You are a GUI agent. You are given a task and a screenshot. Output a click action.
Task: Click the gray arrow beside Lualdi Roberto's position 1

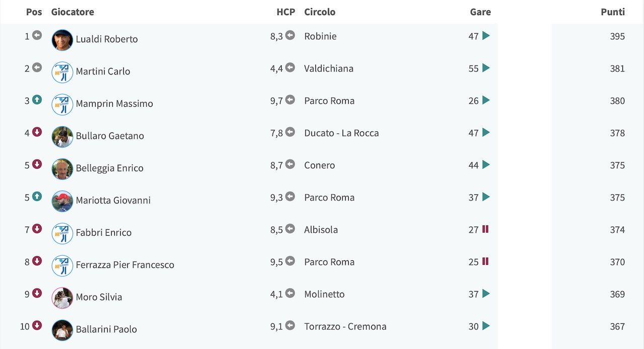tap(37, 35)
